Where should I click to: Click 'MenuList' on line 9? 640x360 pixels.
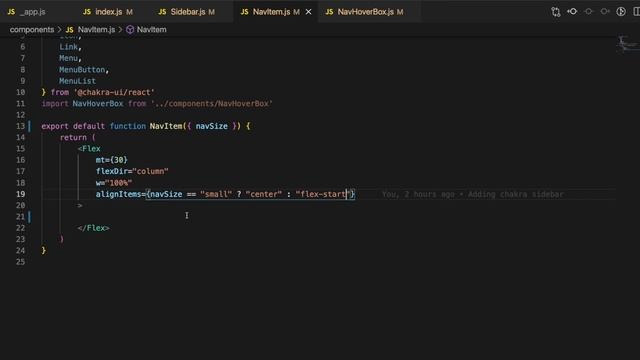[78, 81]
